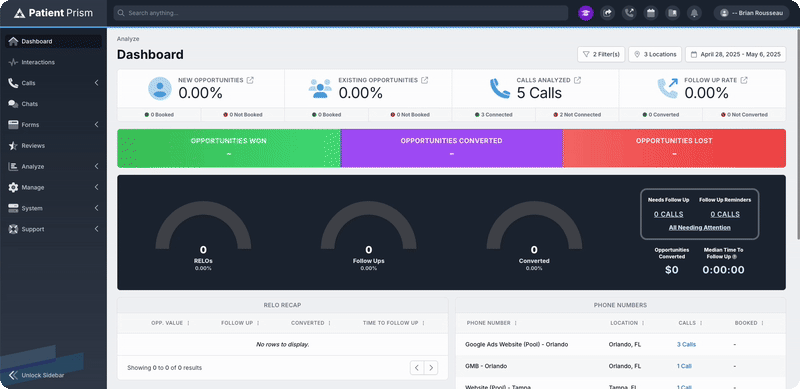This screenshot has width=800, height=389.
Task: Click 0 CALLS under Follow Up Reminders
Action: [x=725, y=214]
